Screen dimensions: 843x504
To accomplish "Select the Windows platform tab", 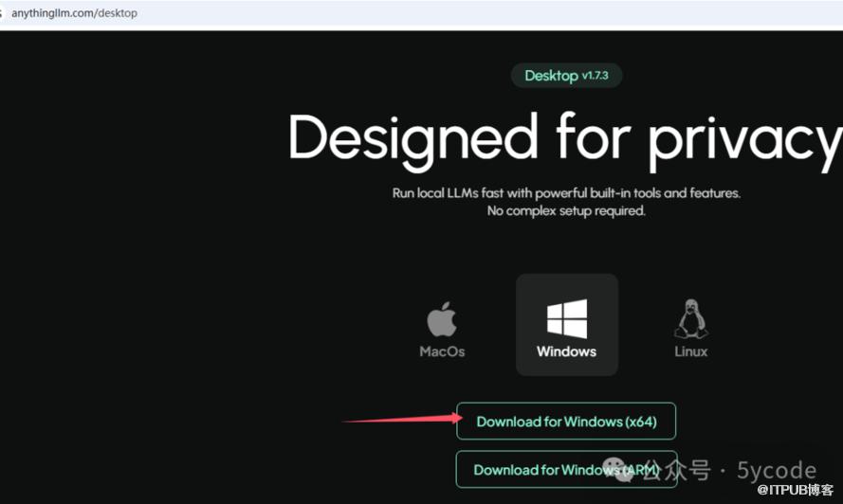I will 567,325.
